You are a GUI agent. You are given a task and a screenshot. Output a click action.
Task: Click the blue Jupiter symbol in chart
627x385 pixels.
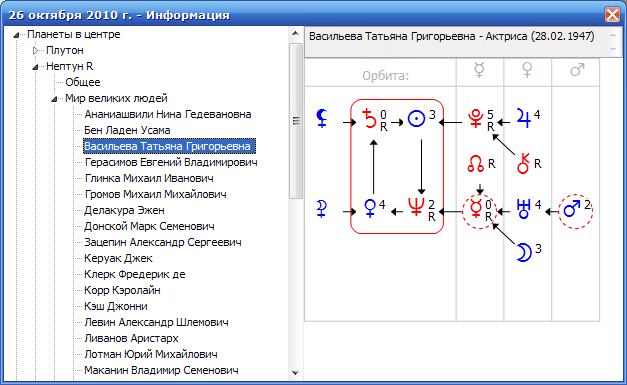pyautogui.click(x=524, y=118)
